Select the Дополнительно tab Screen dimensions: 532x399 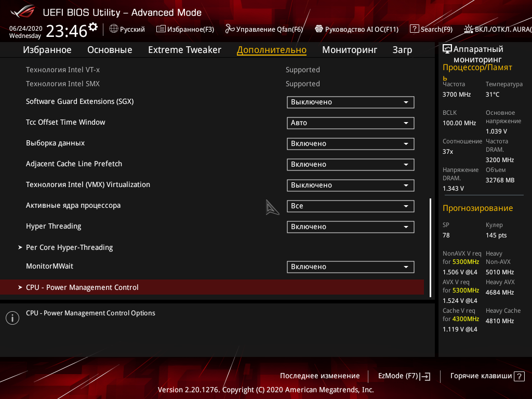(x=271, y=50)
